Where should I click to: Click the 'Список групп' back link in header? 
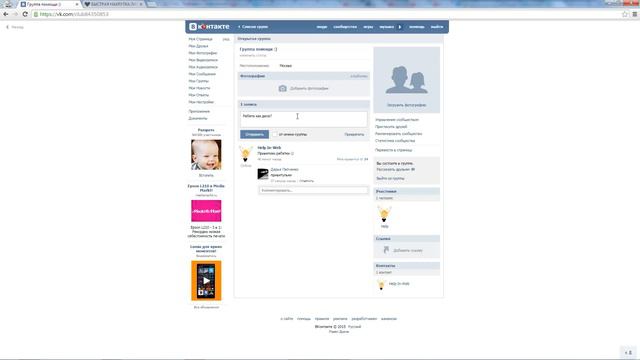click(253, 27)
